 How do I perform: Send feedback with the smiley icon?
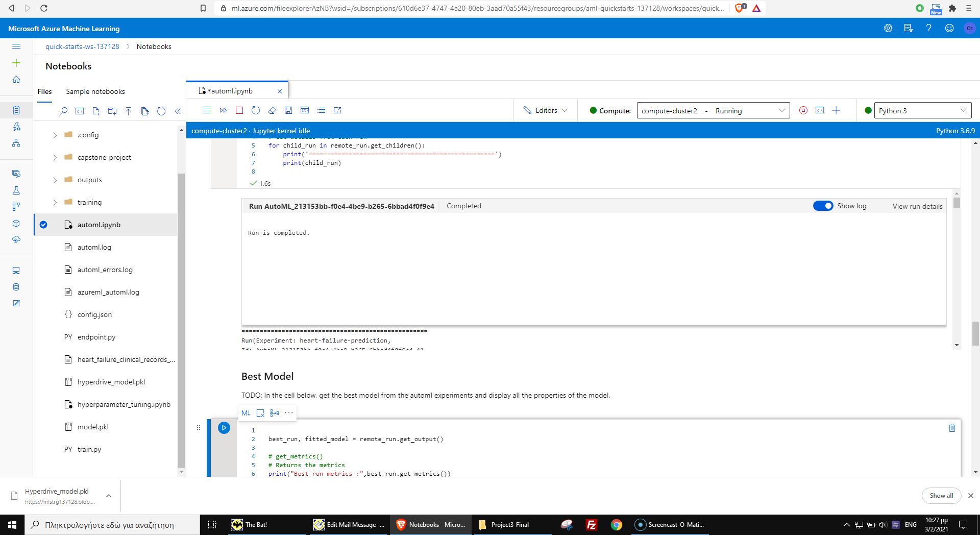949,29
